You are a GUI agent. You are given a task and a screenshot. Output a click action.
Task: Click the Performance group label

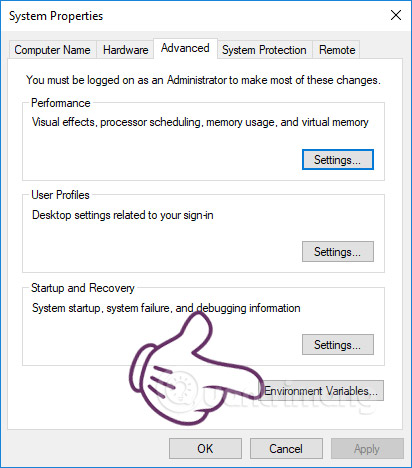point(61,103)
